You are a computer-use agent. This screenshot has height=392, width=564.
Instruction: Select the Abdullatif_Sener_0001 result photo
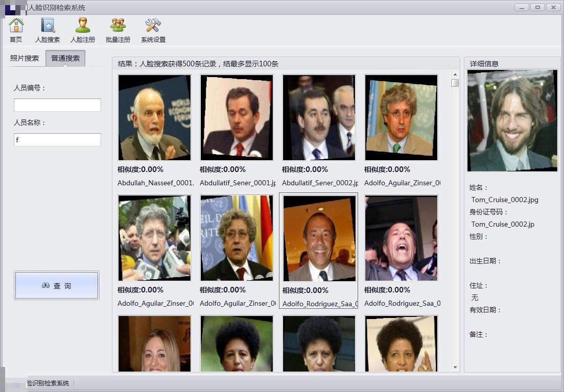237,117
